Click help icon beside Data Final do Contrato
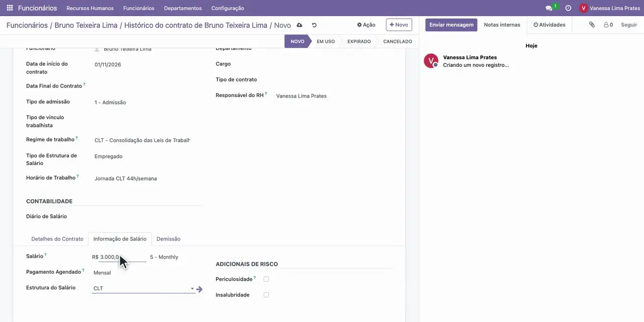Viewport: 644px width, 322px height. point(84,84)
